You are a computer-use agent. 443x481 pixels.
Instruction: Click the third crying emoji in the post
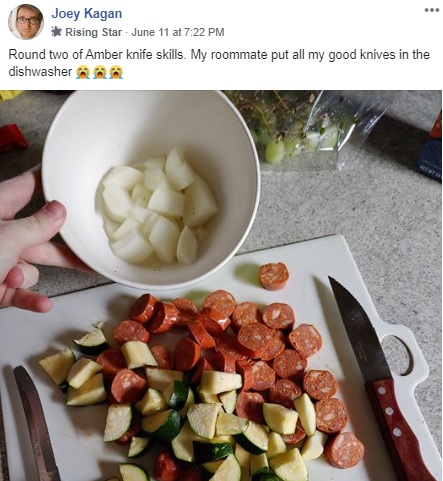pyautogui.click(x=116, y=72)
